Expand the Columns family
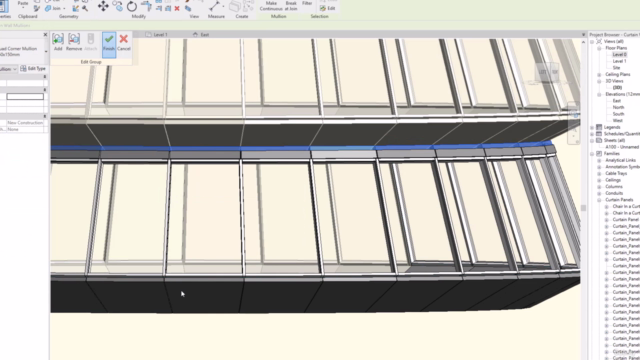 (x=599, y=187)
